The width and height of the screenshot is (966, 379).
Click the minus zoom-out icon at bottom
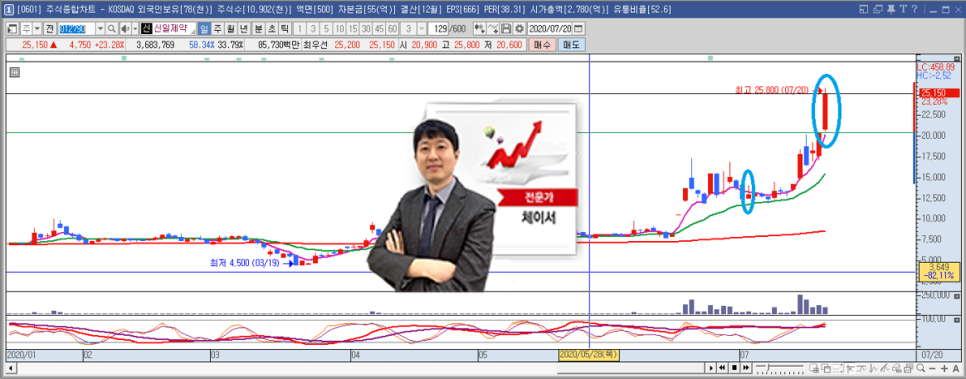pyautogui.click(x=932, y=369)
